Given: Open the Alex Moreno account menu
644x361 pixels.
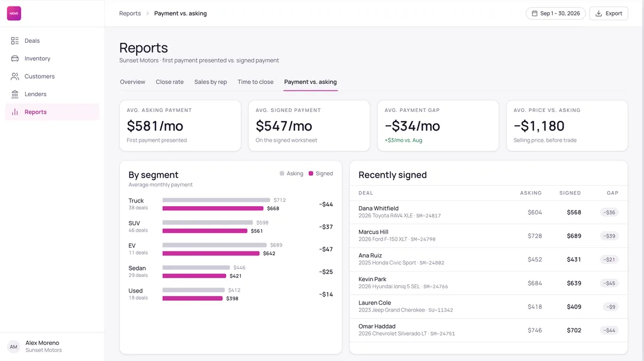Looking at the screenshot, I should tap(52, 347).
